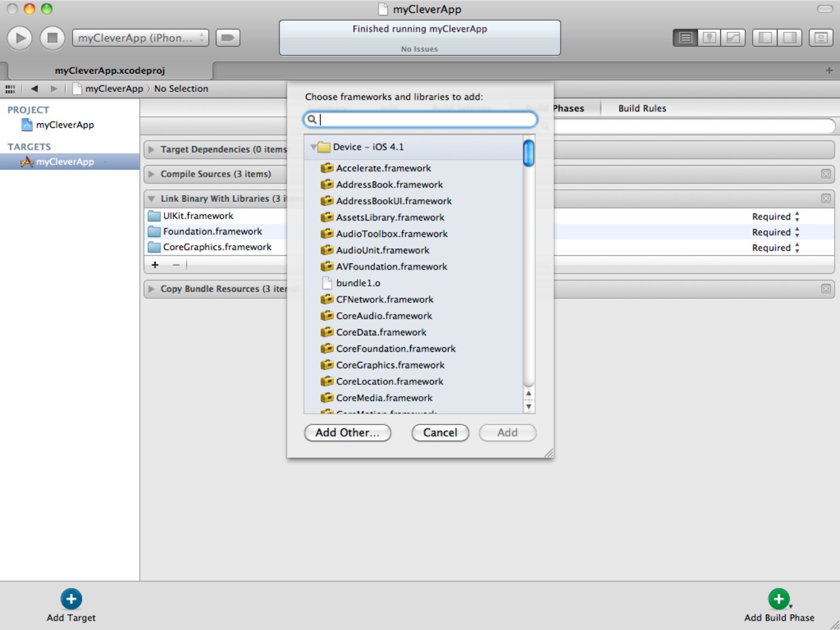The height and width of the screenshot is (630, 840).
Task: Delete the Compile Sources build phase
Action: [826, 174]
